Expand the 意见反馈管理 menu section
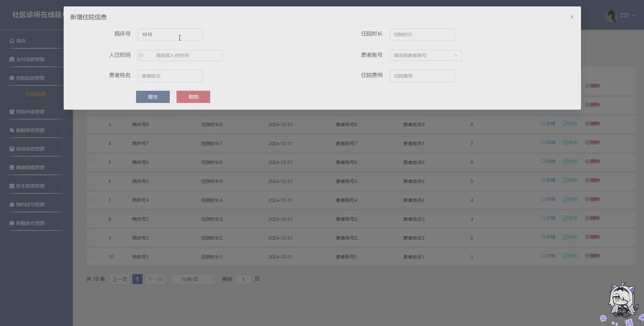This screenshot has width=644, height=326. [x=11, y=149]
